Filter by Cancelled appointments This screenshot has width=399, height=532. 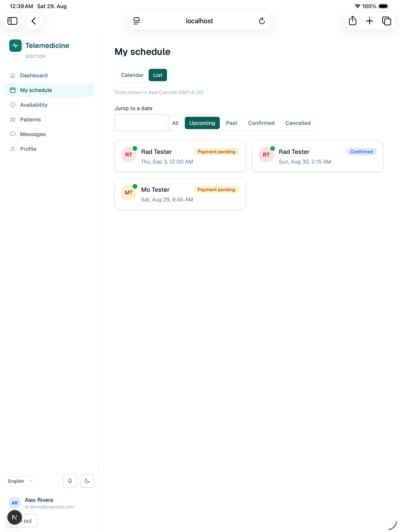(298, 123)
